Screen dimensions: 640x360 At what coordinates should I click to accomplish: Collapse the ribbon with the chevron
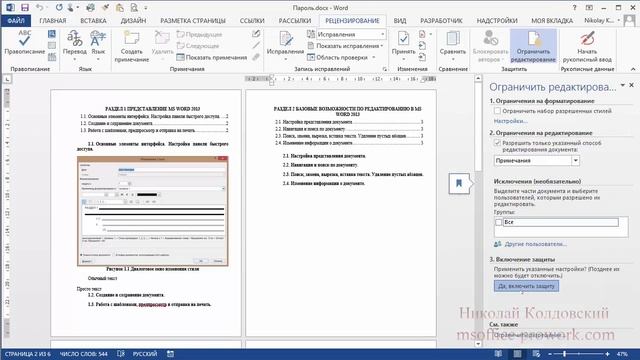(x=633, y=69)
